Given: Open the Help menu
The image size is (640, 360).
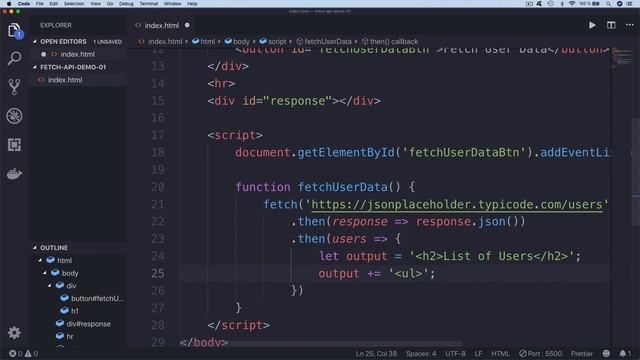Looking at the screenshot, I should pos(192,4).
